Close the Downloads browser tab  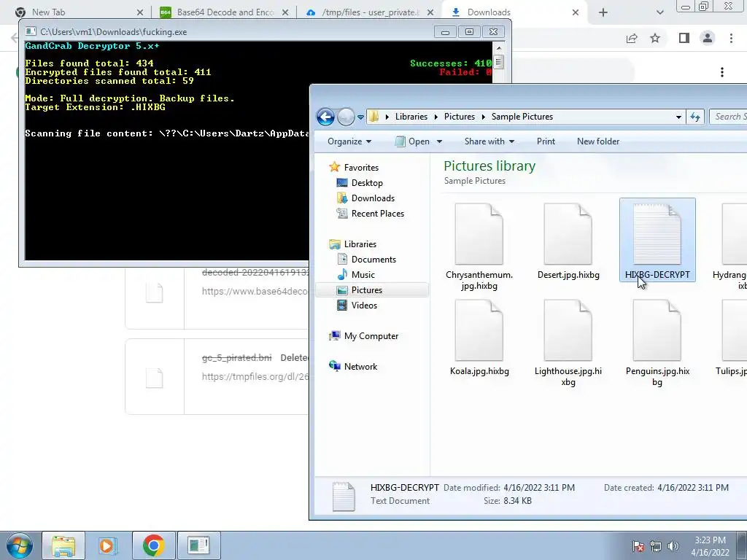pyautogui.click(x=575, y=12)
